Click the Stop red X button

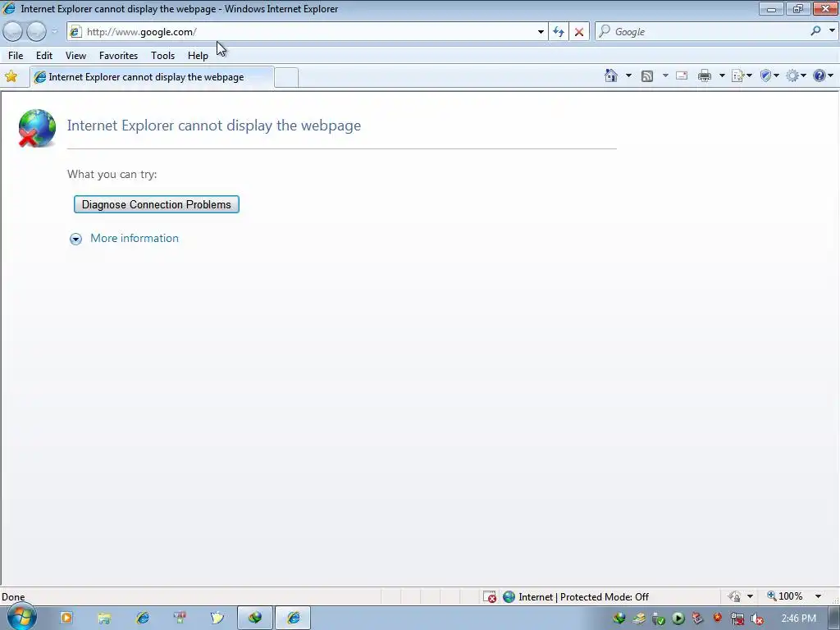pos(579,32)
